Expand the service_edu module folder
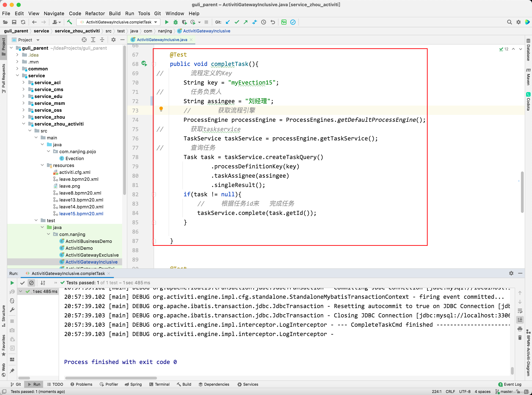The height and width of the screenshot is (395, 532). coord(23,96)
